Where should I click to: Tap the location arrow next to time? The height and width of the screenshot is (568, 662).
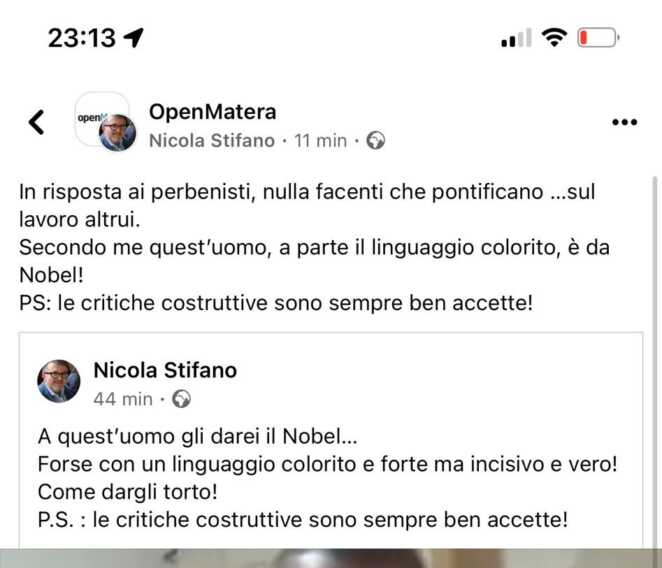coord(133,38)
